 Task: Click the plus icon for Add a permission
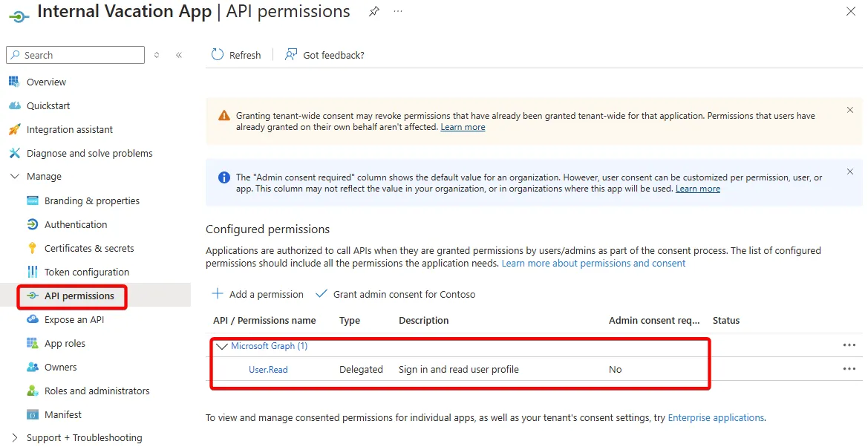click(x=218, y=293)
